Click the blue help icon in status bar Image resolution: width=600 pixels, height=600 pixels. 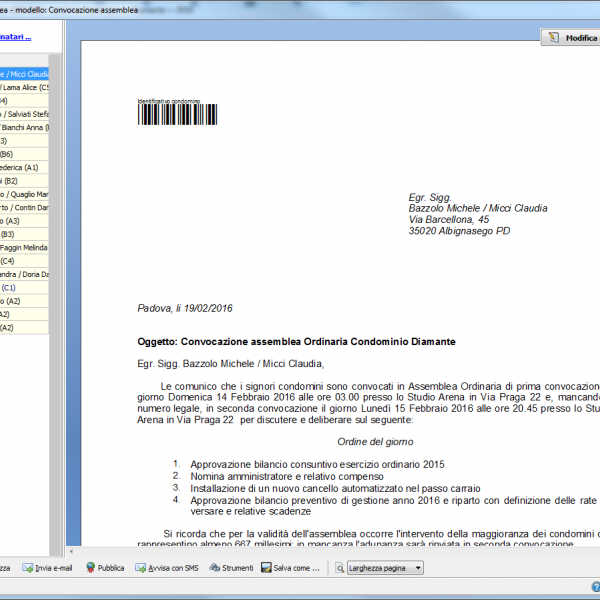pos(595,586)
